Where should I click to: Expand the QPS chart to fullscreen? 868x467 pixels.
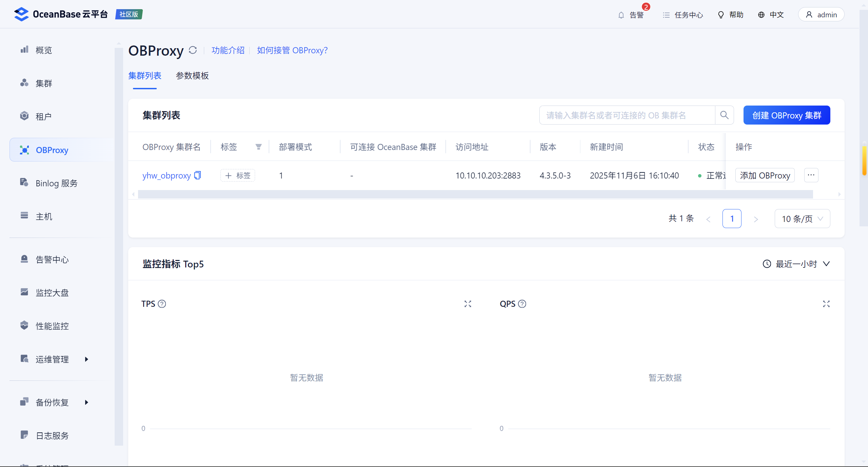[x=826, y=304]
